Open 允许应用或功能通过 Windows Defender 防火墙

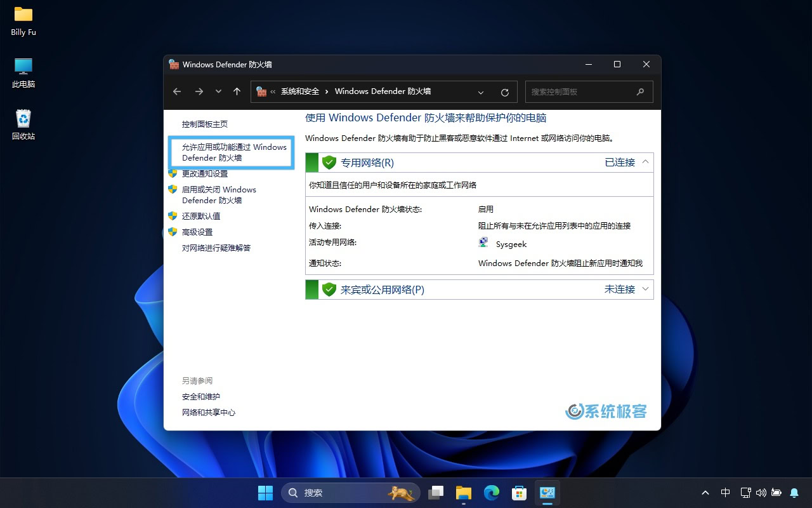234,152
